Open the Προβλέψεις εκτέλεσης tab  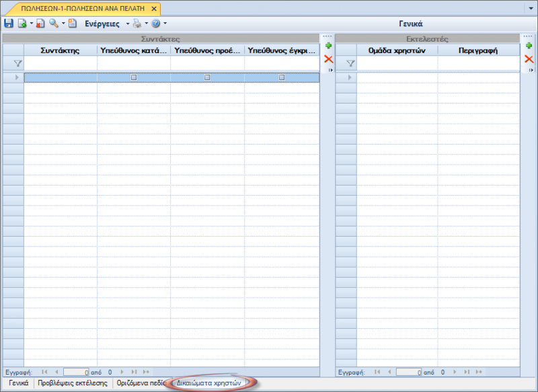pyautogui.click(x=73, y=383)
